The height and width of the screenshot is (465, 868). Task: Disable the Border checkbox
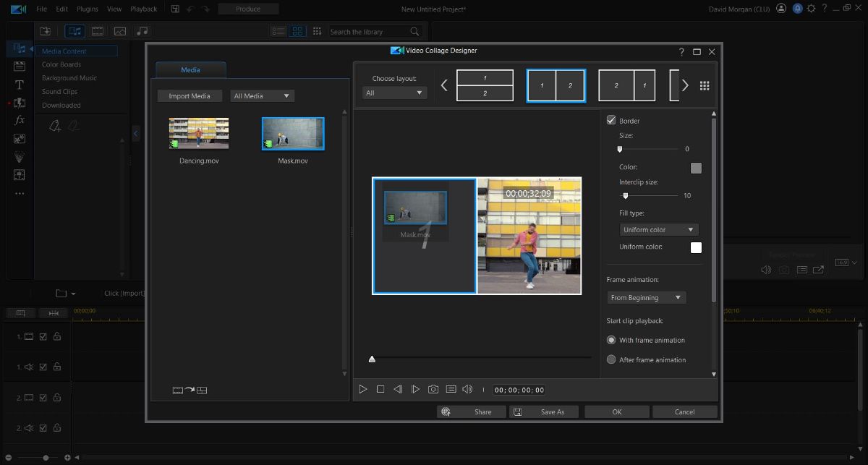(610, 120)
